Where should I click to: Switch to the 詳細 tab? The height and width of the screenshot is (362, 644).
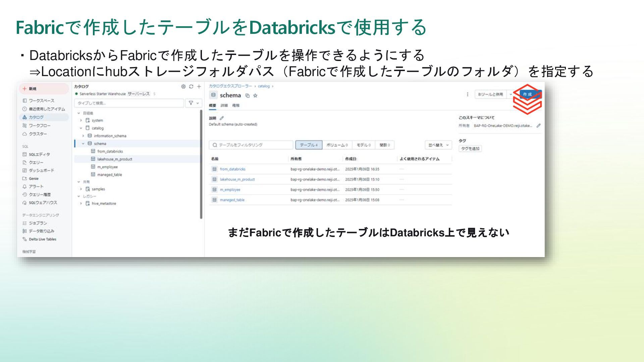pyautogui.click(x=224, y=106)
